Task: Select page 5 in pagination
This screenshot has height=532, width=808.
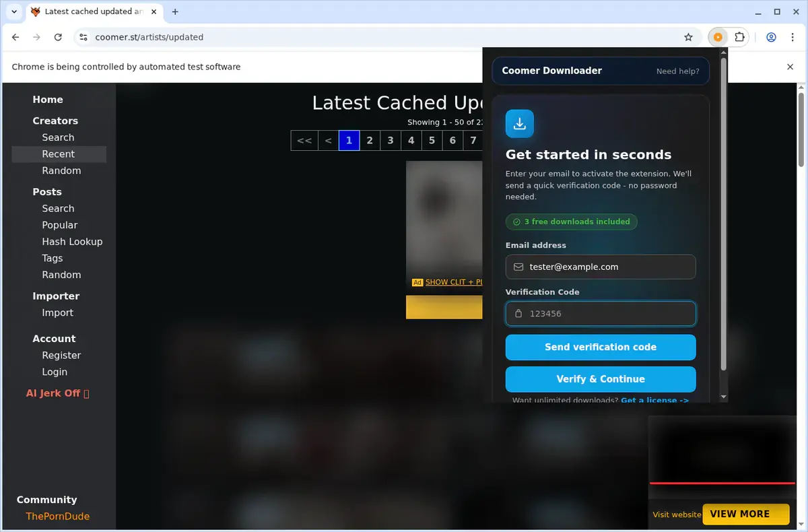Action: [x=432, y=141]
